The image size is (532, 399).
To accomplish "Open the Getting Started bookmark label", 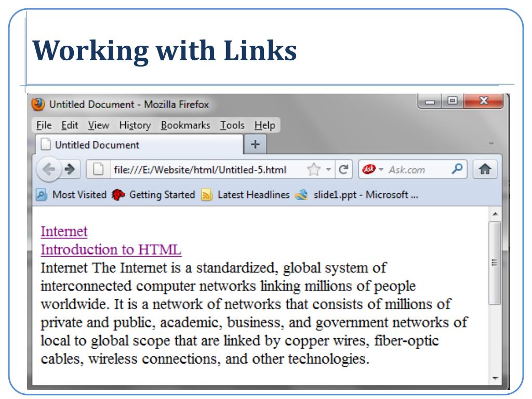I will [x=162, y=195].
